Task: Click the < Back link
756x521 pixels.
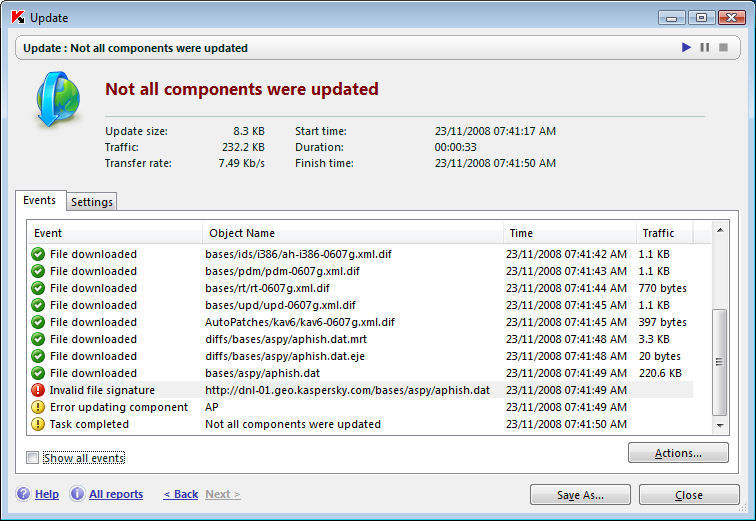Action: pos(181,494)
